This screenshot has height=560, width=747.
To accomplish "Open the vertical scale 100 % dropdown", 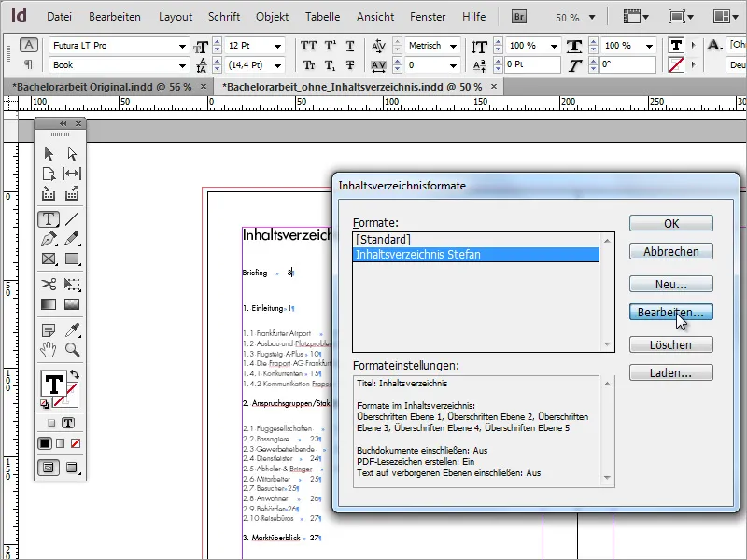I will click(x=554, y=46).
